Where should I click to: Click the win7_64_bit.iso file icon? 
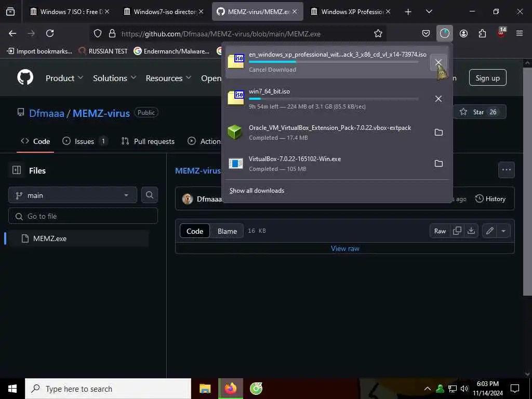click(x=236, y=98)
